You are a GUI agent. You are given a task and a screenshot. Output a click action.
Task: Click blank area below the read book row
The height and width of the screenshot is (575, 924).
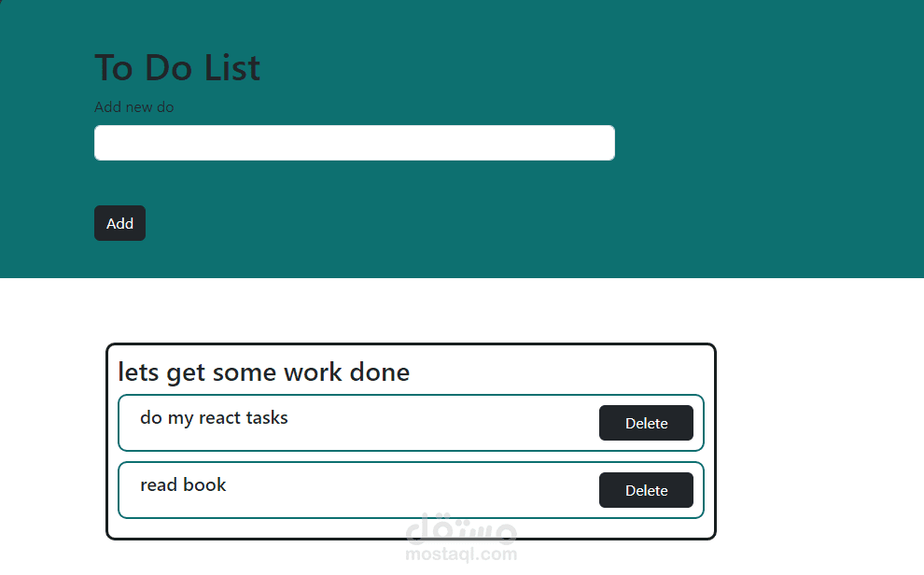point(411,528)
